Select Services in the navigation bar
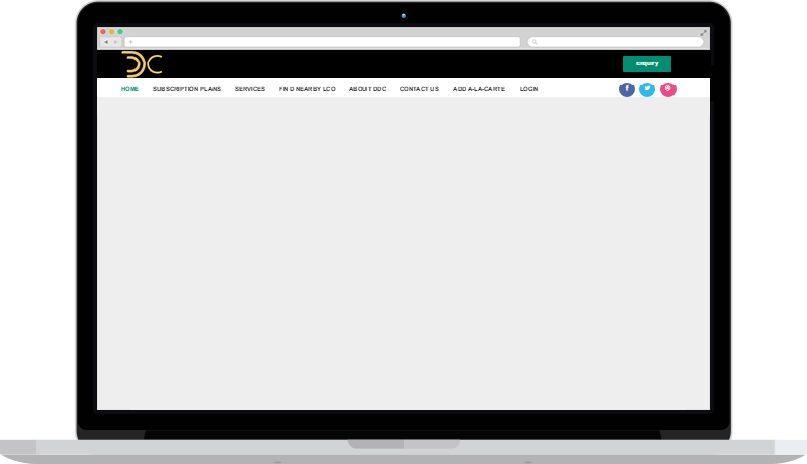807x464 pixels. click(x=250, y=89)
